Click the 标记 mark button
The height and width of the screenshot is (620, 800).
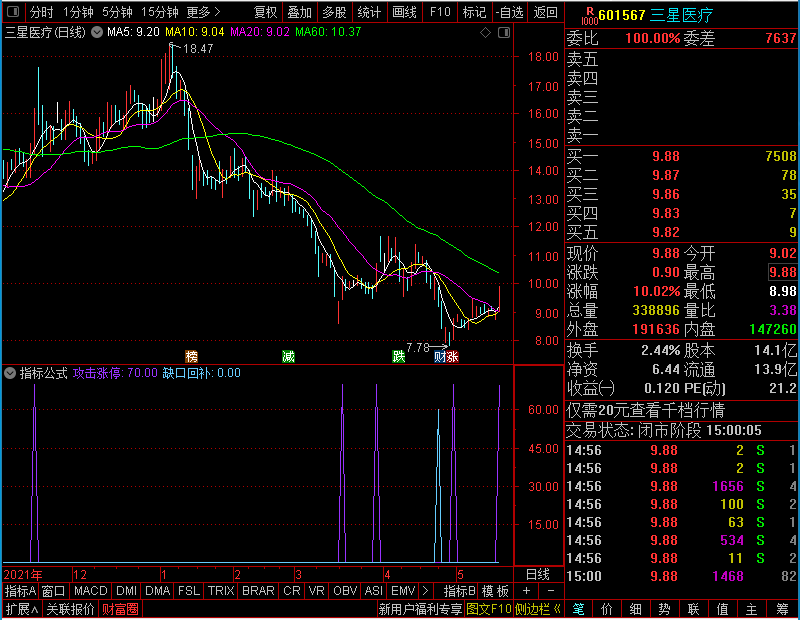coord(474,12)
